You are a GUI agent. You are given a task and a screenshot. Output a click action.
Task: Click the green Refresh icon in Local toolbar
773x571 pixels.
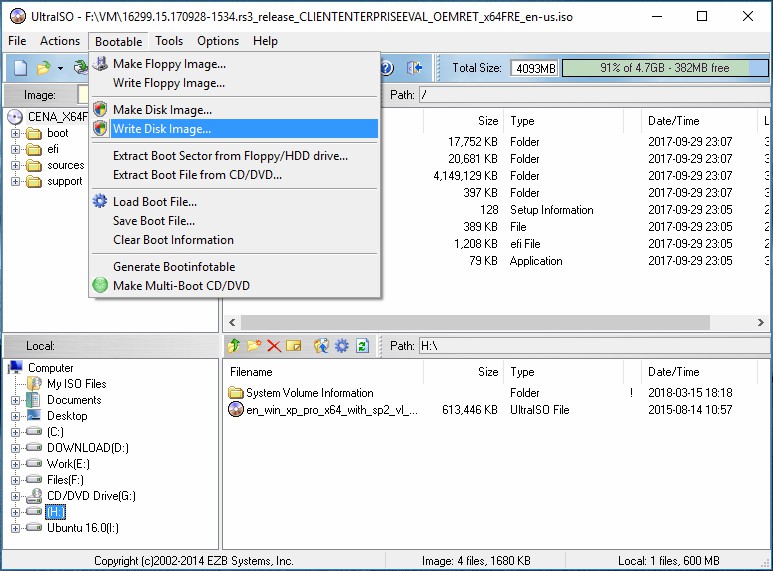click(x=362, y=346)
